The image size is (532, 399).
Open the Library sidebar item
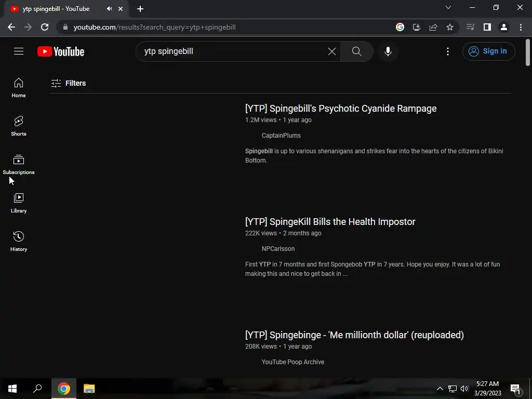click(x=19, y=203)
